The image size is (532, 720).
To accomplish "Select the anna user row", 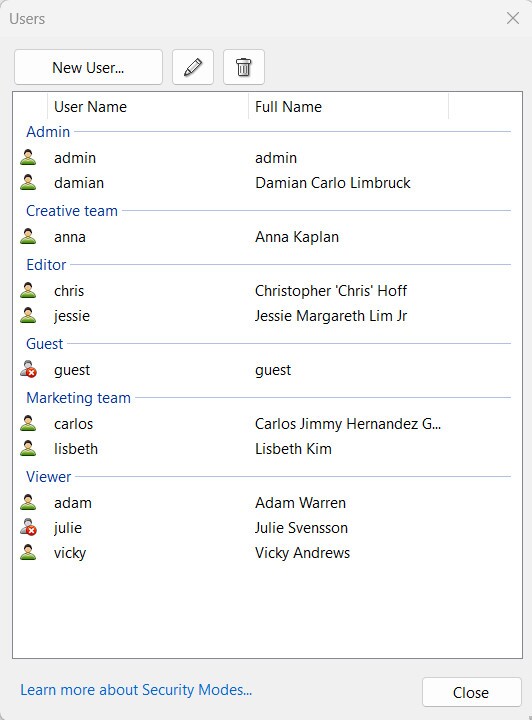I will tap(267, 237).
